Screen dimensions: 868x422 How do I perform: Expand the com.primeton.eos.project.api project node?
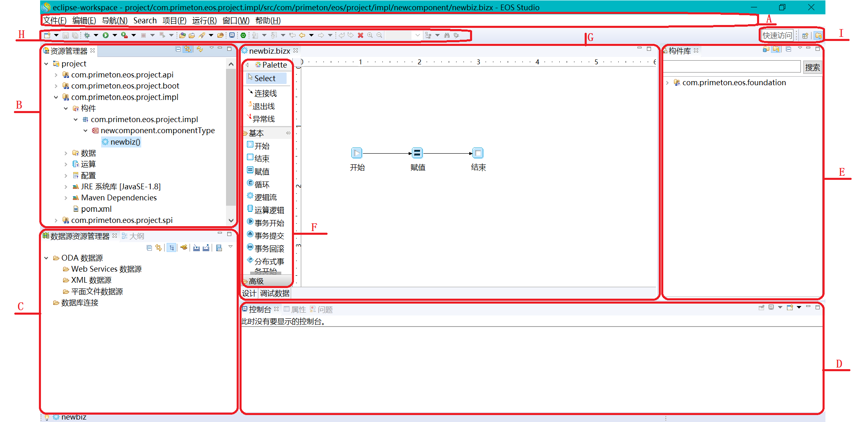point(56,75)
